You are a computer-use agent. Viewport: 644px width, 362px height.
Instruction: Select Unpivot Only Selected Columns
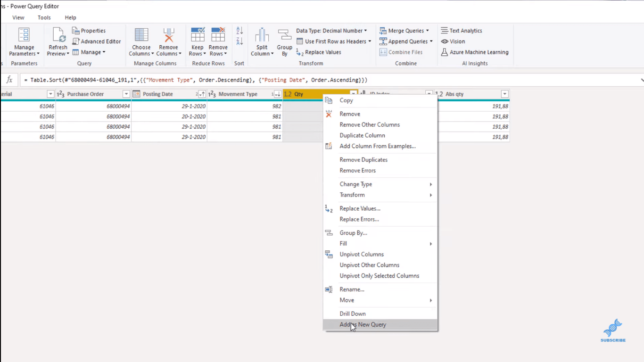[380, 276]
